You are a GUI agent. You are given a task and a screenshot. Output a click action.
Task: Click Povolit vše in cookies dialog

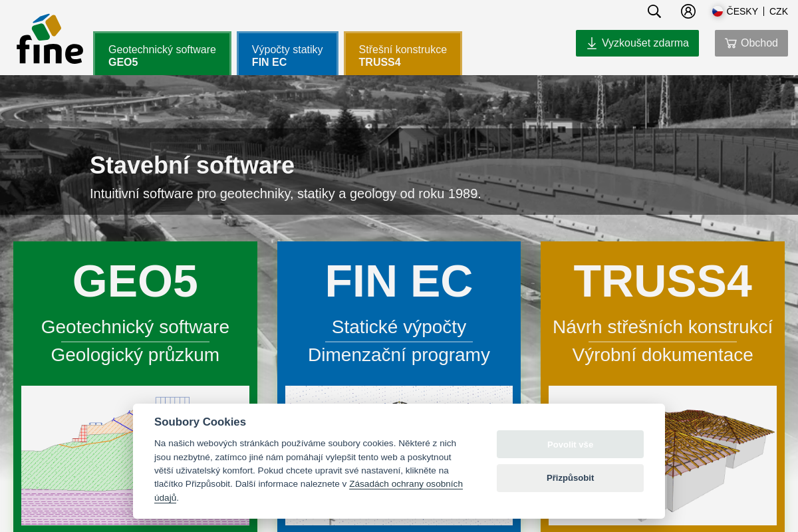pos(570,444)
